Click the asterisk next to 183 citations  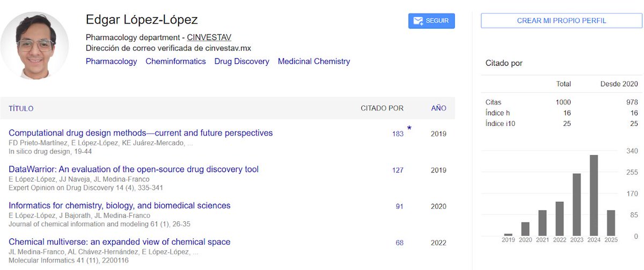pos(409,129)
